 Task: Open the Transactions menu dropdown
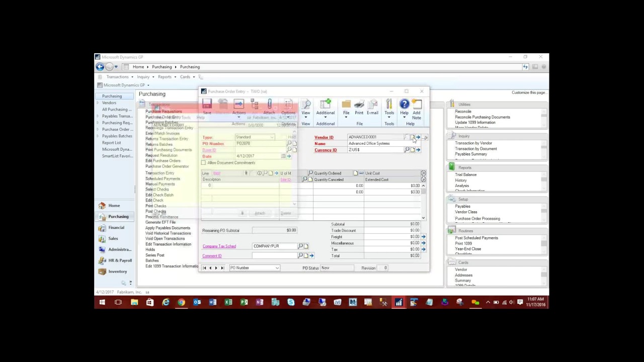[120, 77]
